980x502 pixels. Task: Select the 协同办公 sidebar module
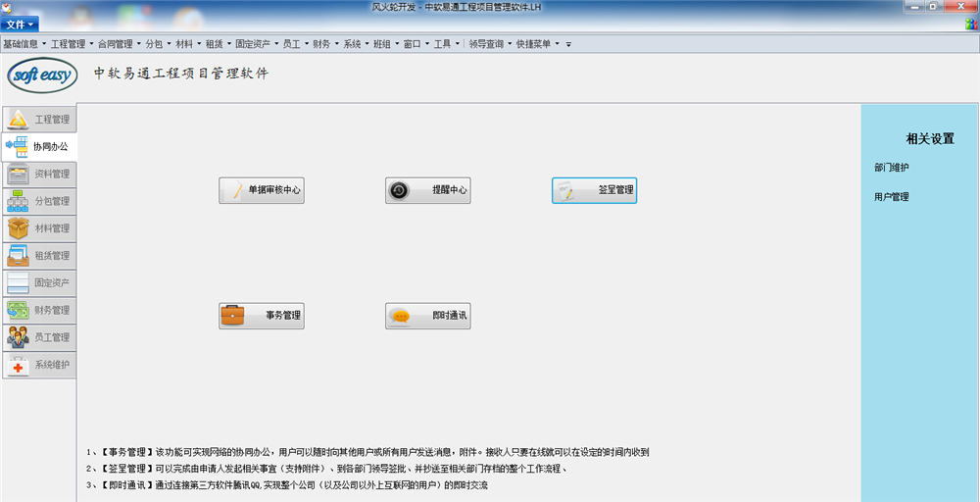click(x=39, y=146)
